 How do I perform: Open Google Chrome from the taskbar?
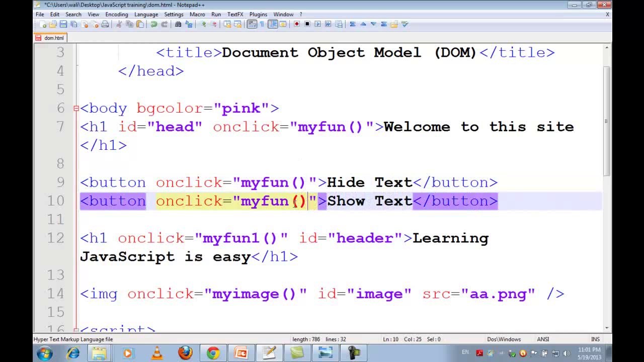coord(213,353)
